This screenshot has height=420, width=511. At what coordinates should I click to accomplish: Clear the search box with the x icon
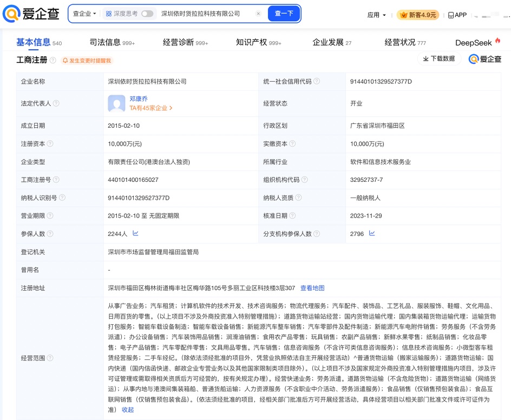tap(258, 14)
